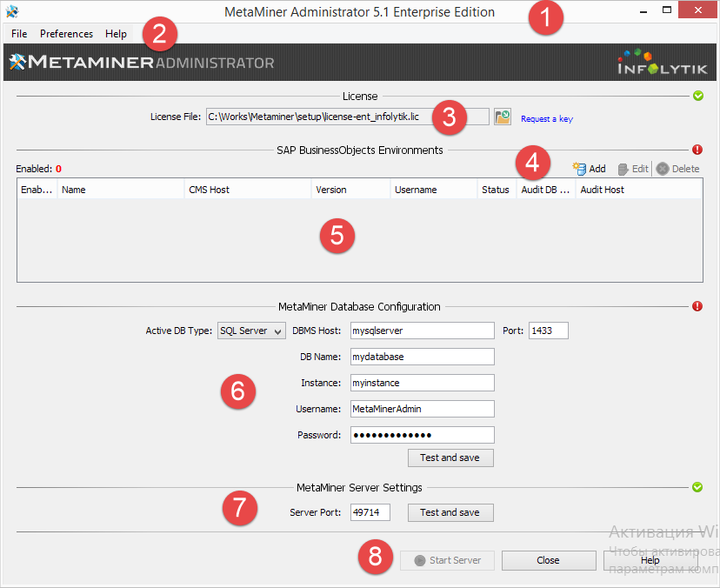Click the Name column header

(x=120, y=190)
